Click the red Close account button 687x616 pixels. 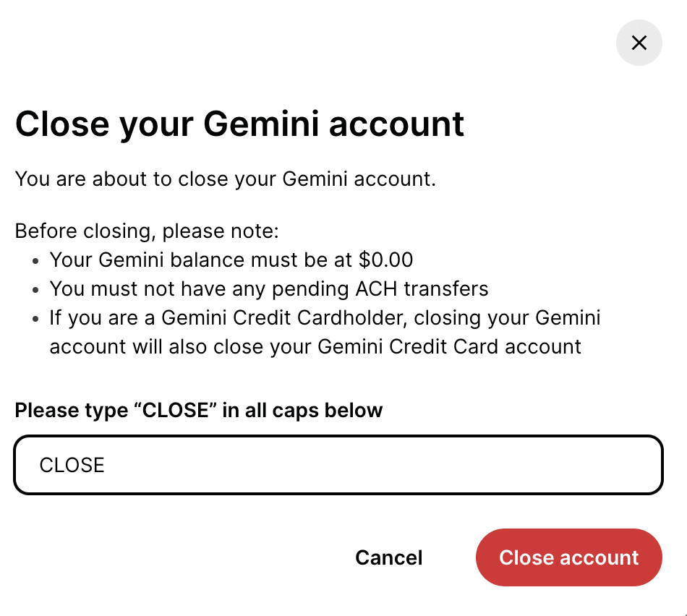[x=568, y=557]
